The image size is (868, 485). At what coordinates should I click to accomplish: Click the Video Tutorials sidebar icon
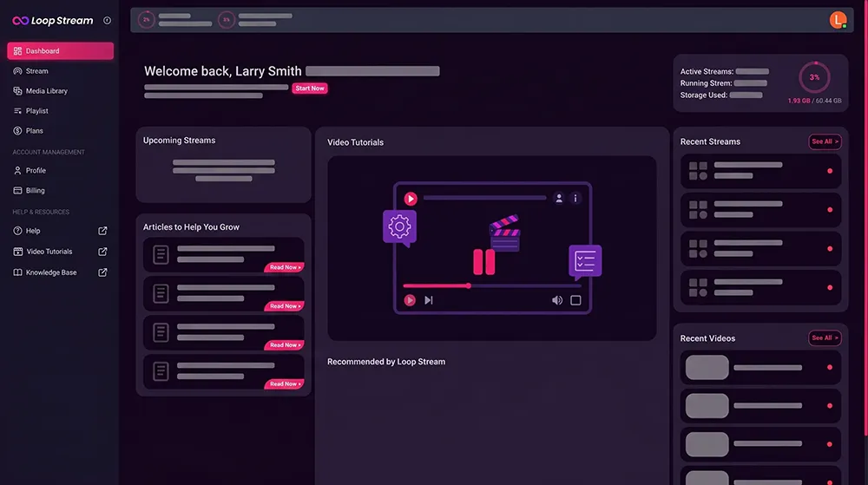17,251
